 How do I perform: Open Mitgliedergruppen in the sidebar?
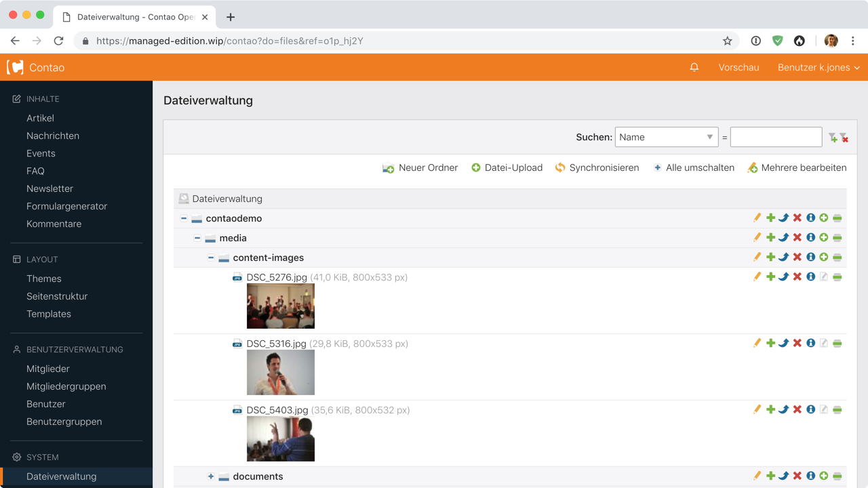pos(66,386)
